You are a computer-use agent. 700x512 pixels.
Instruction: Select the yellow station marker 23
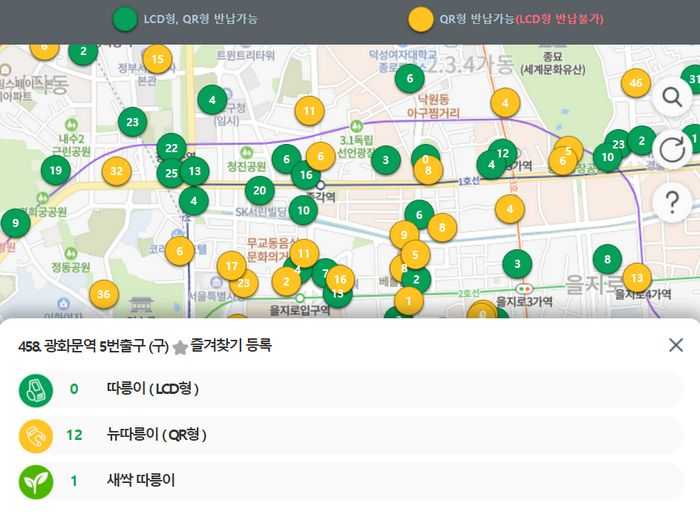tap(244, 283)
